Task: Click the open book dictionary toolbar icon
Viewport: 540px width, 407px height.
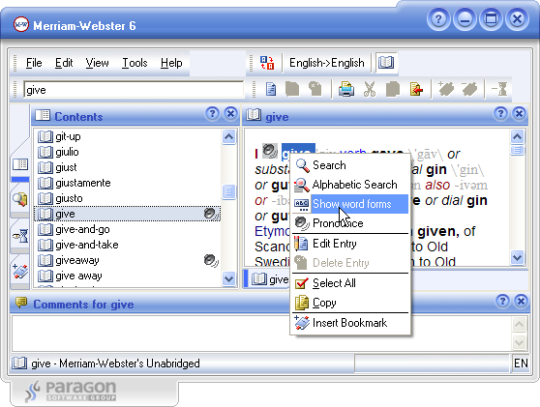Action: tap(386, 63)
